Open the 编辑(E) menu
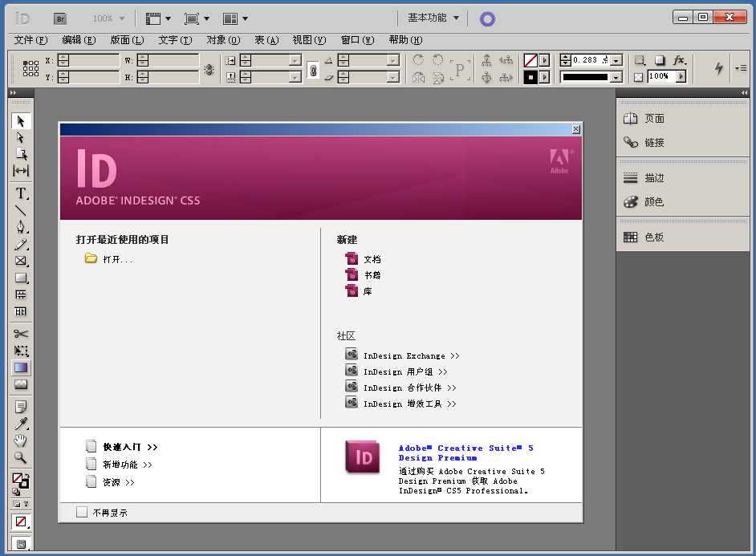This screenshot has width=756, height=556. click(x=79, y=40)
